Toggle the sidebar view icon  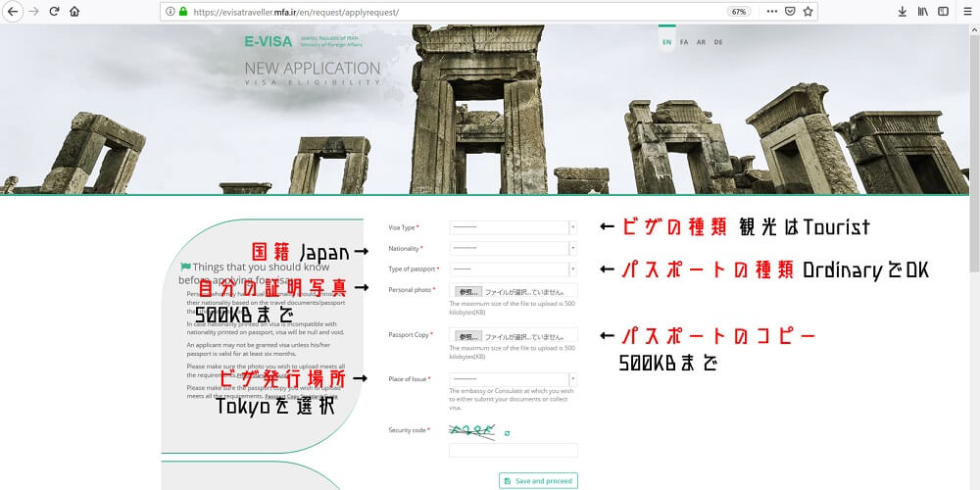point(943,11)
